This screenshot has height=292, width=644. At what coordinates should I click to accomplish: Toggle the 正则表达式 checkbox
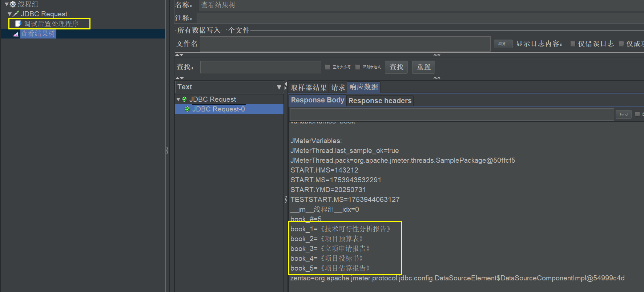[358, 67]
